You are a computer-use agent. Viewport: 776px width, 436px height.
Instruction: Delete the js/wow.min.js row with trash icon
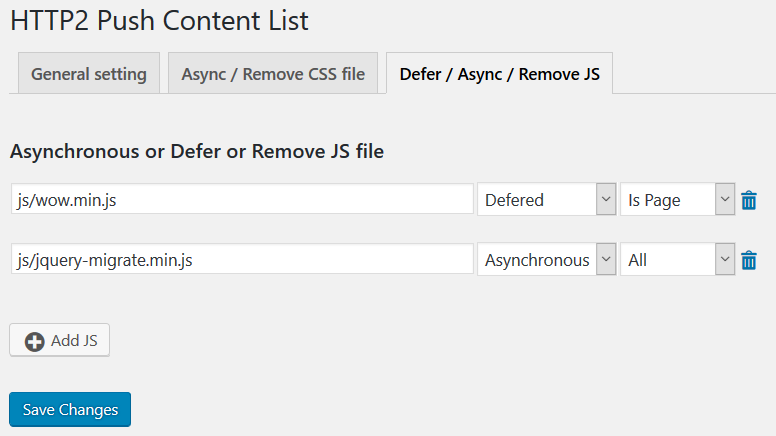pyautogui.click(x=749, y=200)
